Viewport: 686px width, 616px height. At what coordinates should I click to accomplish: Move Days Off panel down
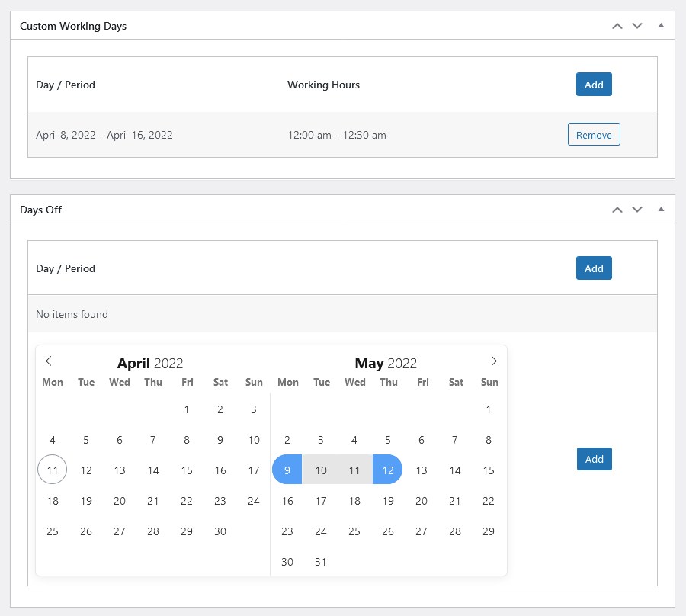tap(637, 210)
